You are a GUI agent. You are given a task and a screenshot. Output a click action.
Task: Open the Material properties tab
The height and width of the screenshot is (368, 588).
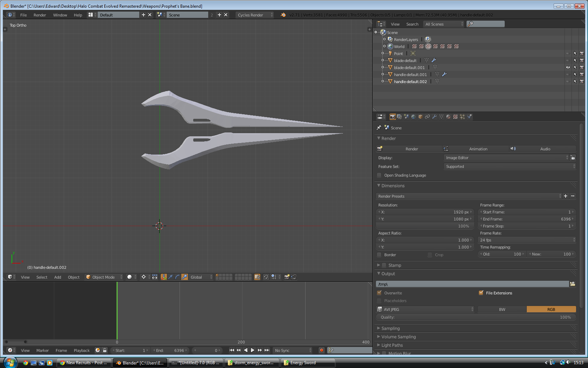(x=448, y=117)
